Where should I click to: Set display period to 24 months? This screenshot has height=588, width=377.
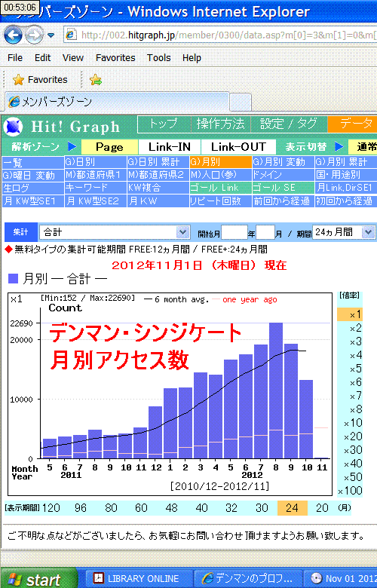click(x=293, y=508)
